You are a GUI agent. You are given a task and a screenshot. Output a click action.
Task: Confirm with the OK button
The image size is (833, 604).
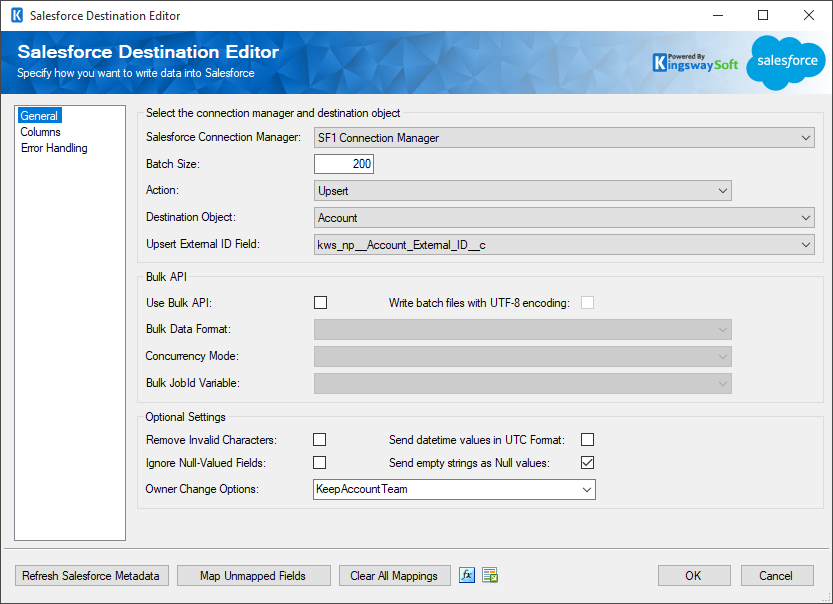point(694,576)
